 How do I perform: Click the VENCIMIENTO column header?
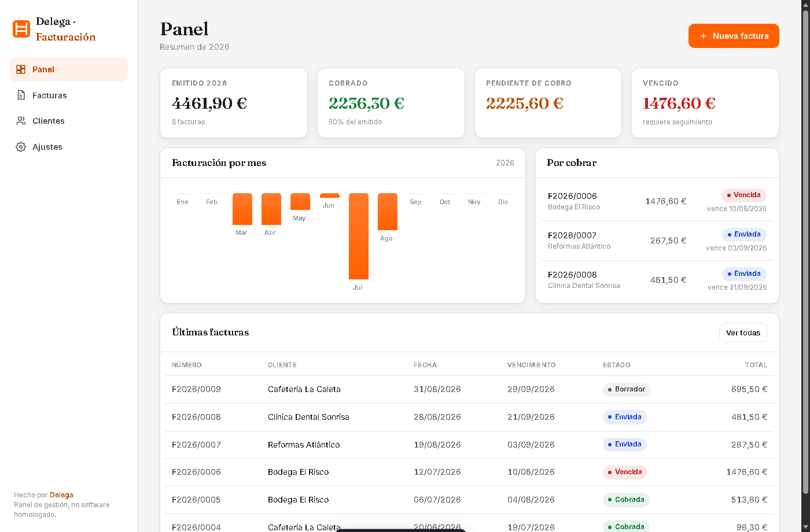(532, 365)
